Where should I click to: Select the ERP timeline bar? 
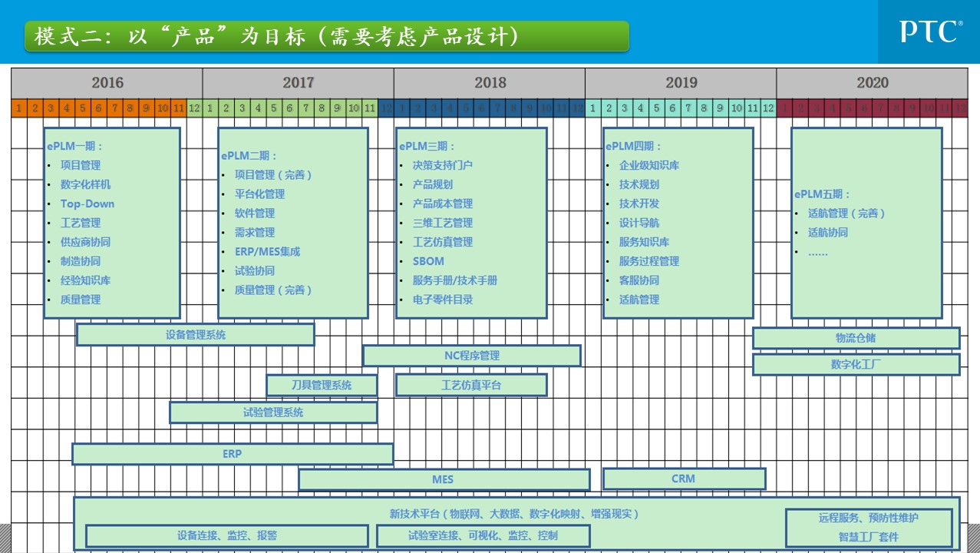click(233, 454)
